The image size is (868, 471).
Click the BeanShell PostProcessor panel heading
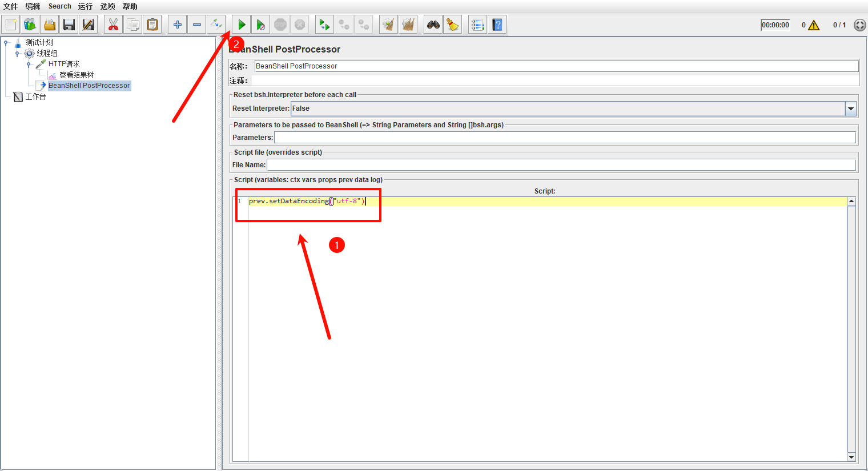pos(284,49)
